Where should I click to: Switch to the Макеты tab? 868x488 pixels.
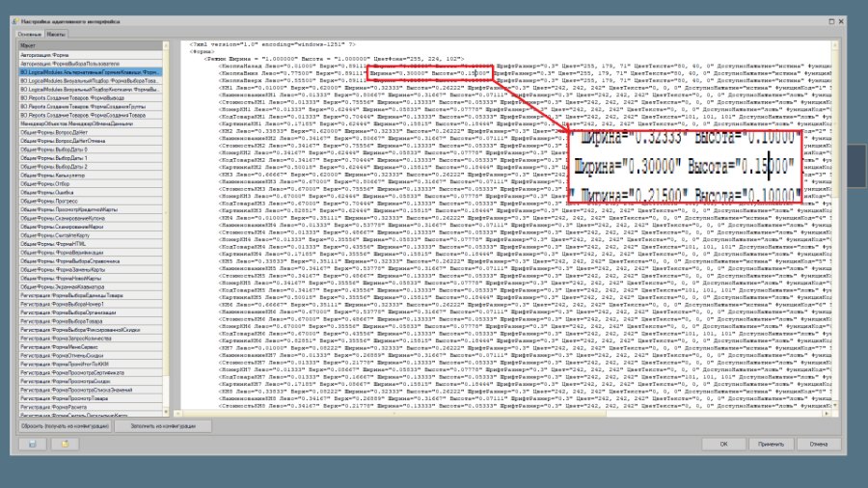pyautogui.click(x=56, y=35)
